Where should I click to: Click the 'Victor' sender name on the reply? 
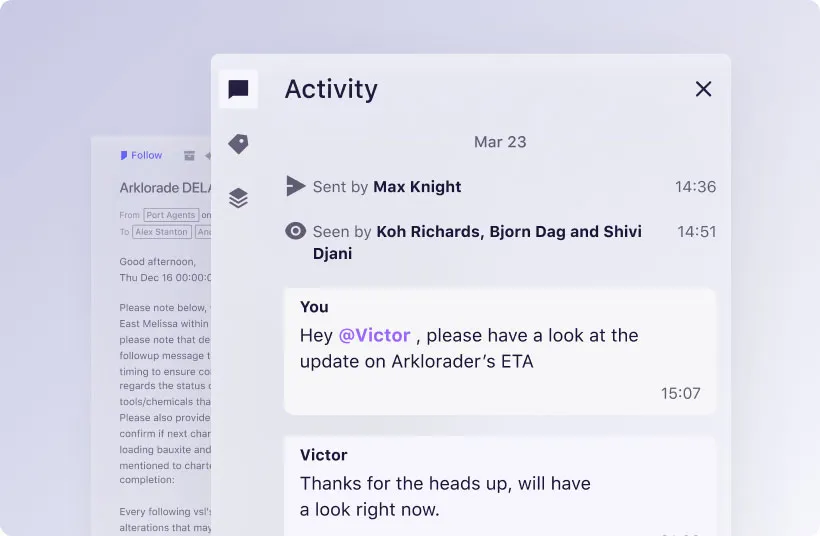pos(323,455)
